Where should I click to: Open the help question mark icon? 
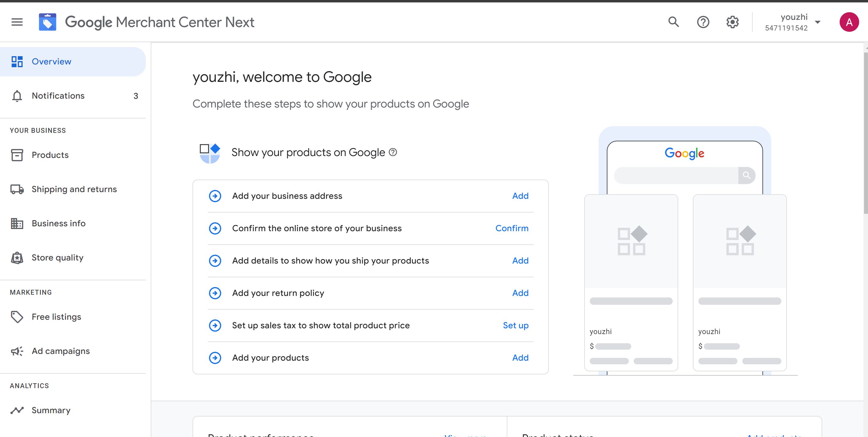click(703, 22)
